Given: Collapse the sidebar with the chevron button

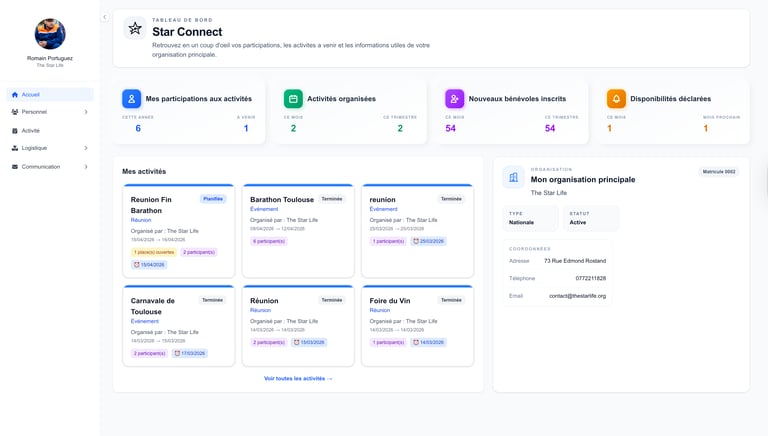Looking at the screenshot, I should click(104, 17).
